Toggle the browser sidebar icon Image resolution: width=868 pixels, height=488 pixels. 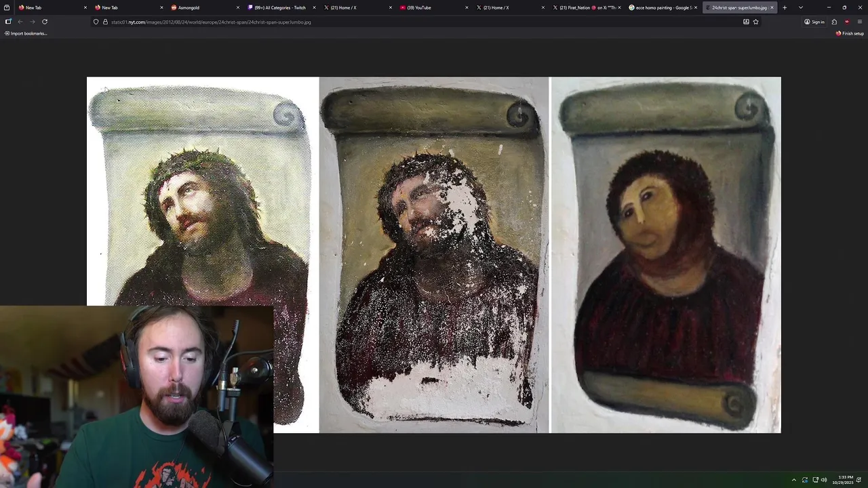8,22
